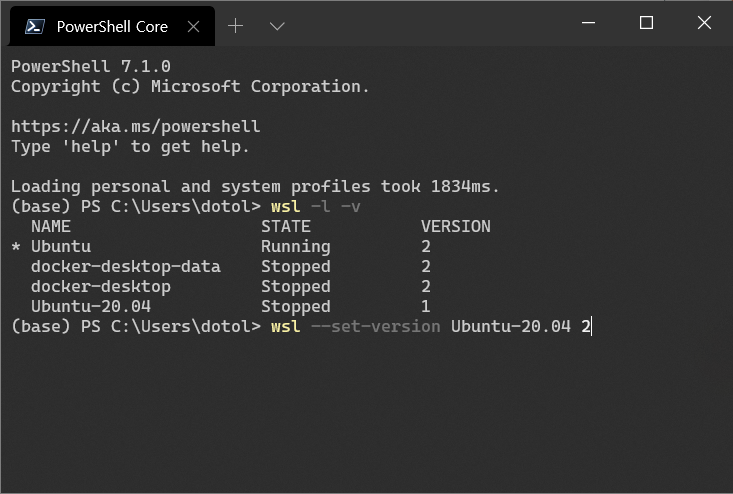Select the PowerShell Core tab title
This screenshot has height=494, width=733.
pyautogui.click(x=112, y=27)
